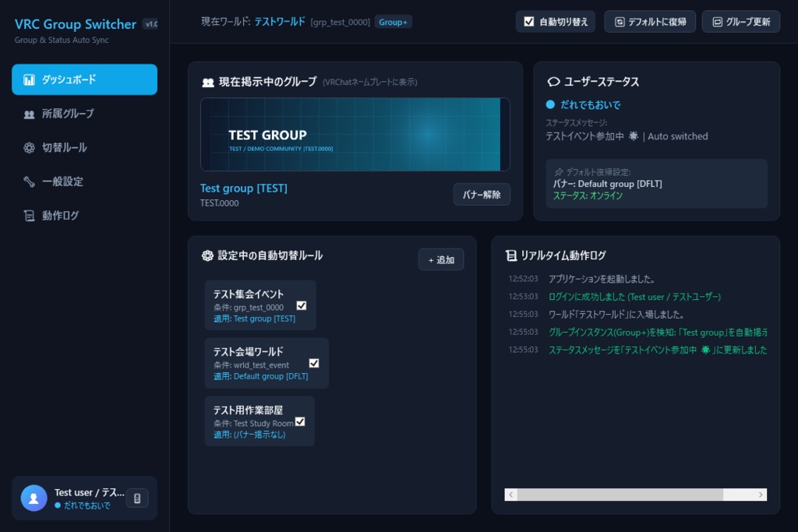
Task: Click the horizontal log scrollbar thumb
Action: tap(620, 495)
